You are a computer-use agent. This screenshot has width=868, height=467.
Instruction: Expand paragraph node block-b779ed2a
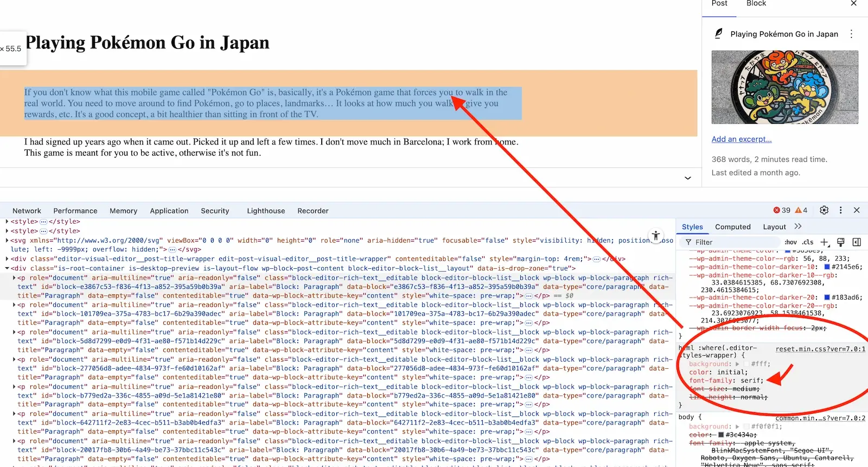tap(14, 387)
